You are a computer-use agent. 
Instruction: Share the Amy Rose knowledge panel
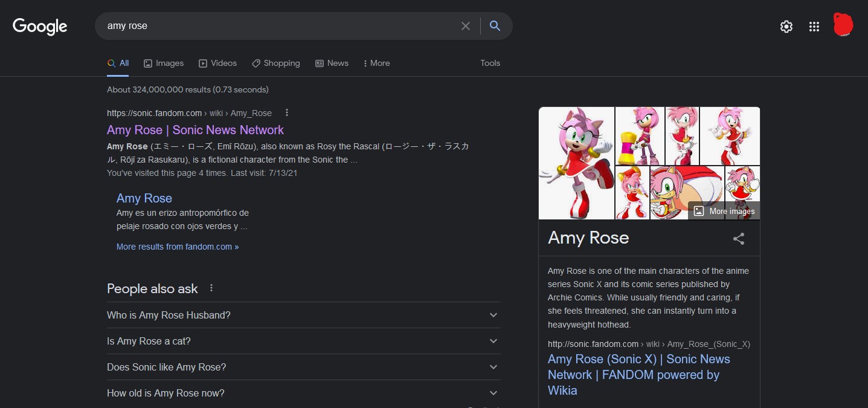(738, 239)
